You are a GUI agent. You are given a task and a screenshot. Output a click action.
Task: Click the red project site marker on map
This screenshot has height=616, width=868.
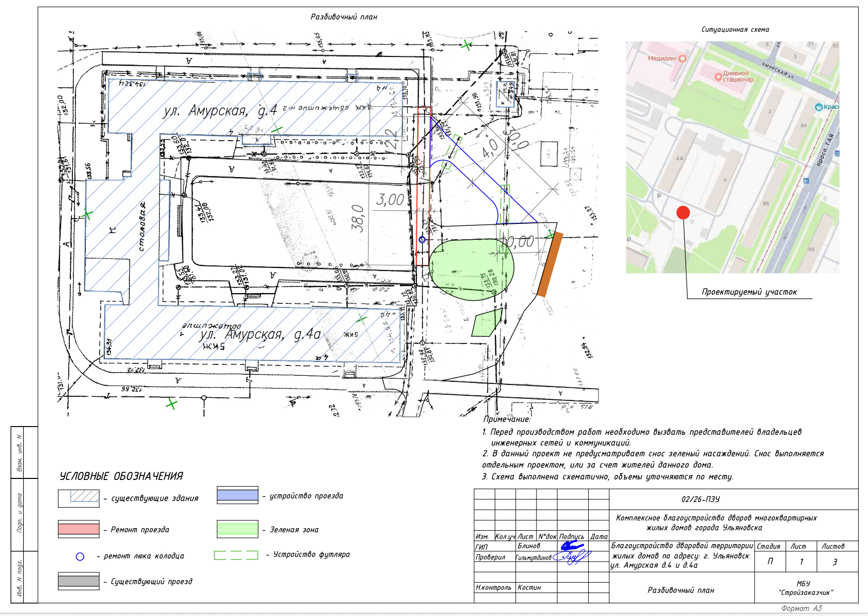683,213
